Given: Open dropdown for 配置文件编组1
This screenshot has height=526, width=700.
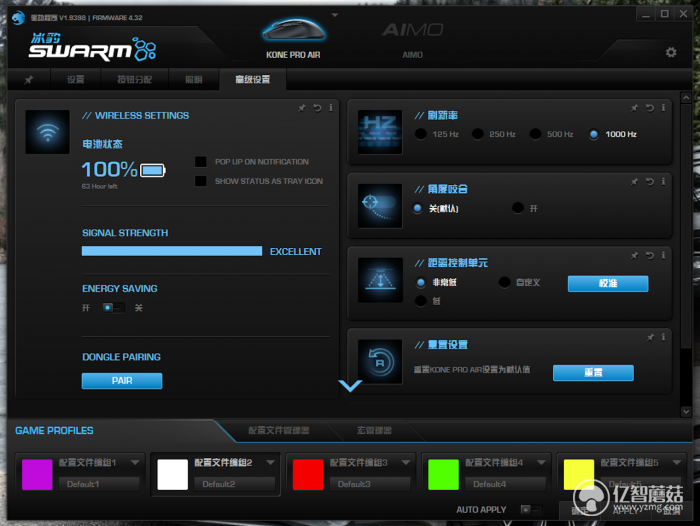Looking at the screenshot, I should 135,463.
